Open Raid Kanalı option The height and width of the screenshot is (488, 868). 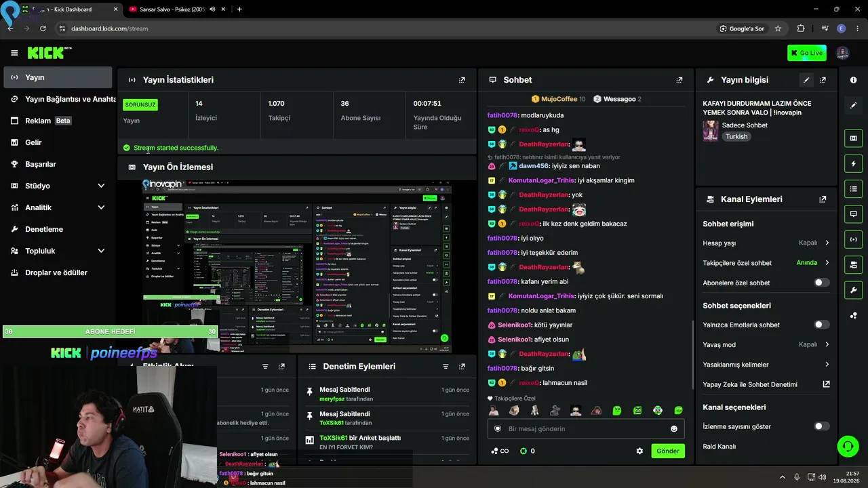[x=766, y=447]
